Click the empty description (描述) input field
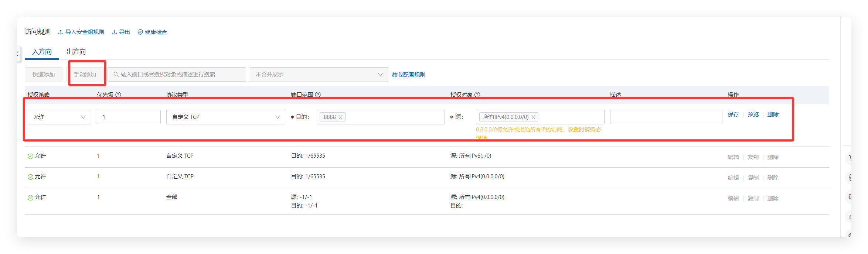Image resolution: width=868 pixels, height=254 pixels. pos(666,117)
